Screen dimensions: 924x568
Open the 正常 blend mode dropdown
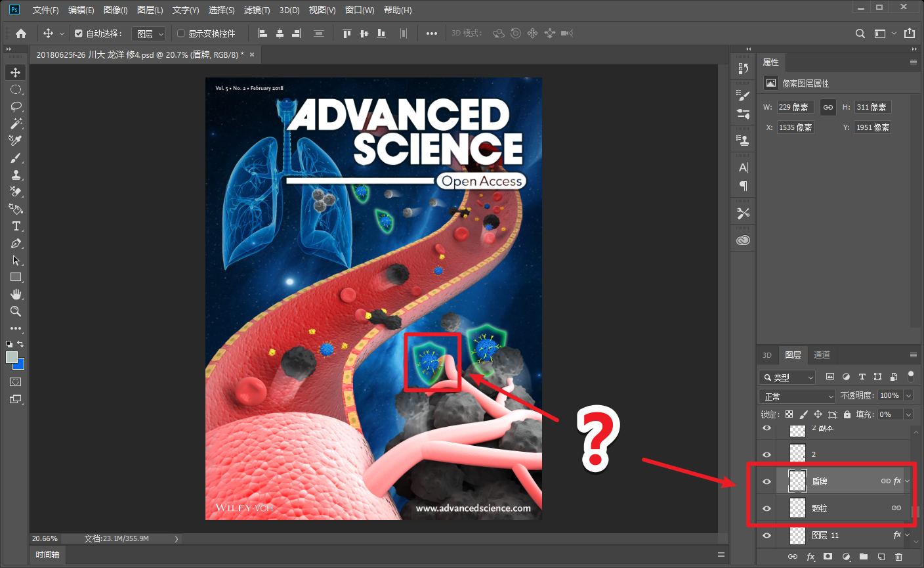[797, 396]
